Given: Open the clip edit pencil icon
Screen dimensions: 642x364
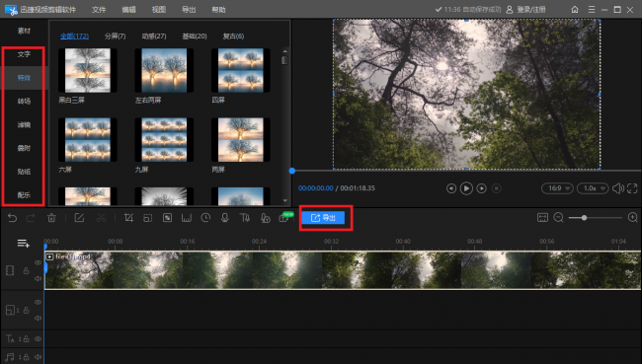Looking at the screenshot, I should click(x=79, y=218).
